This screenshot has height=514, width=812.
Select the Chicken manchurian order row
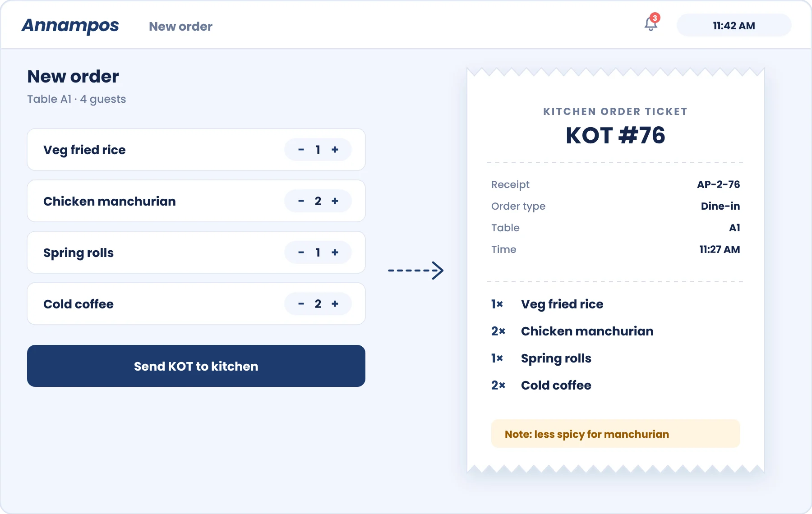(196, 201)
